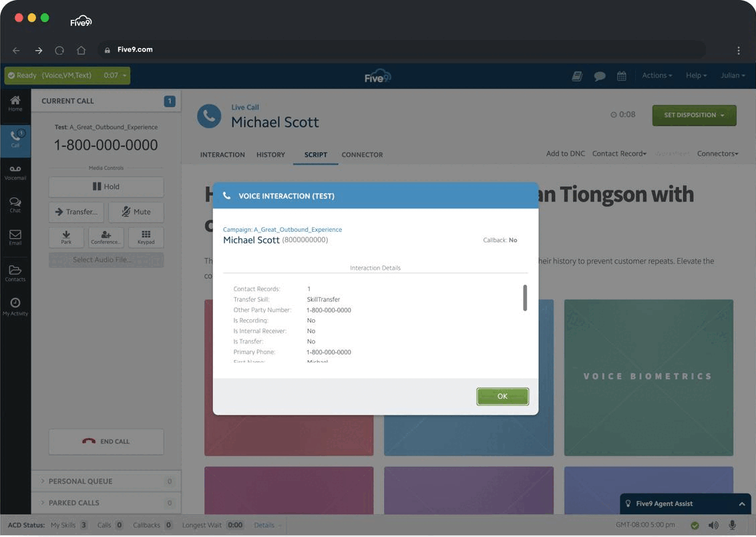Click the microphone icon in status bar

click(x=733, y=525)
